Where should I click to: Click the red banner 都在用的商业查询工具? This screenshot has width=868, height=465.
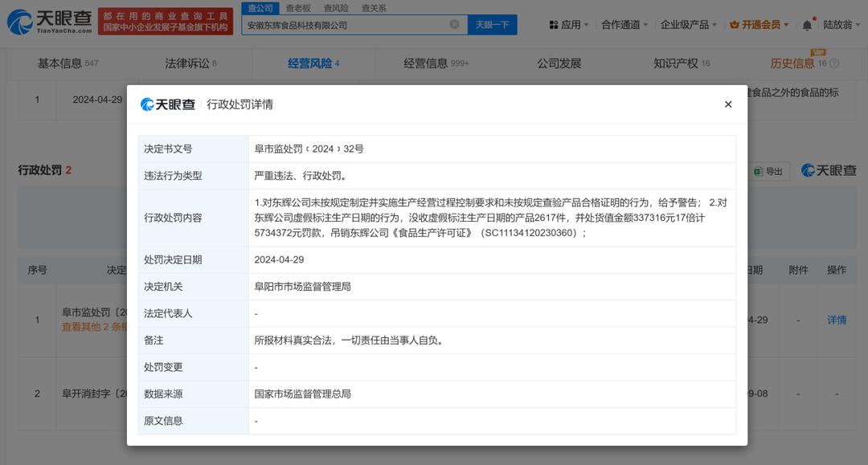[x=166, y=22]
